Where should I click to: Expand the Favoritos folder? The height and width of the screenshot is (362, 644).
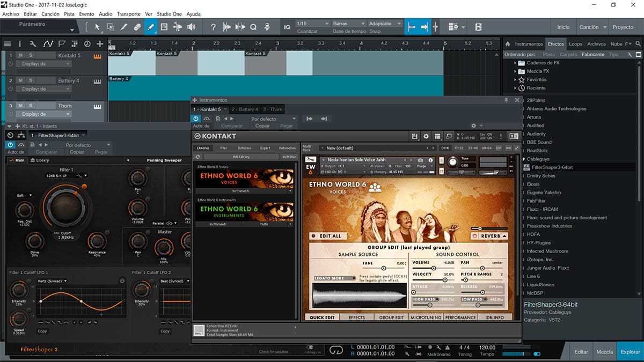pos(515,79)
